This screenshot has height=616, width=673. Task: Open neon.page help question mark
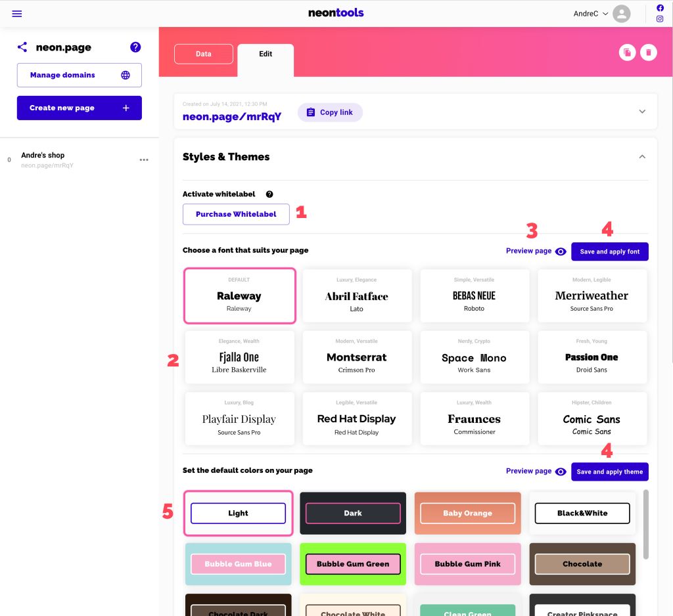pyautogui.click(x=135, y=47)
